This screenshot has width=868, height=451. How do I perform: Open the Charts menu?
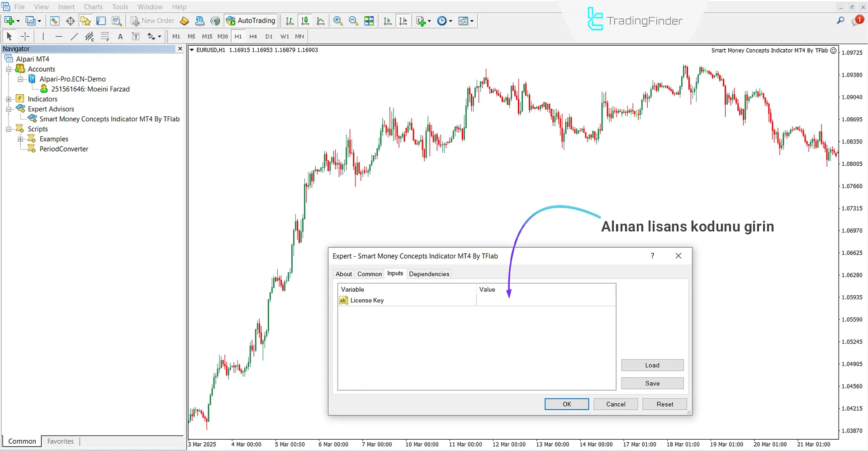pyautogui.click(x=93, y=7)
